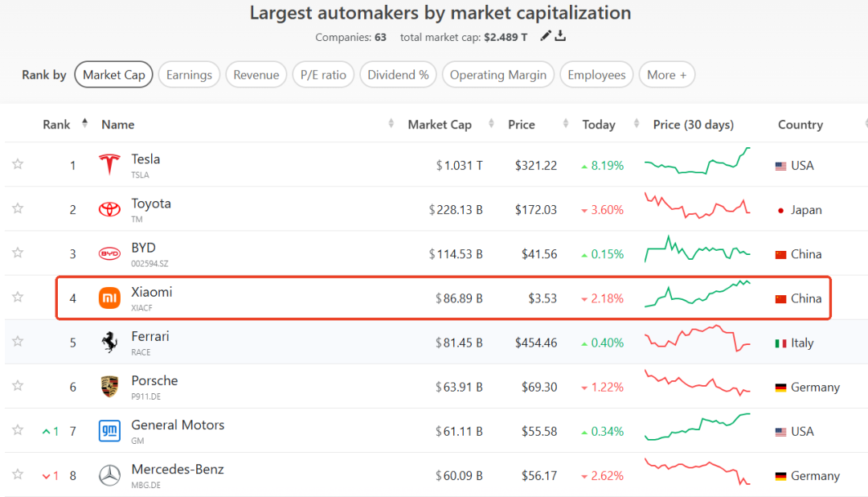This screenshot has height=497, width=868.
Task: Click Ferrari's 30-day price chart
Action: coord(698,338)
